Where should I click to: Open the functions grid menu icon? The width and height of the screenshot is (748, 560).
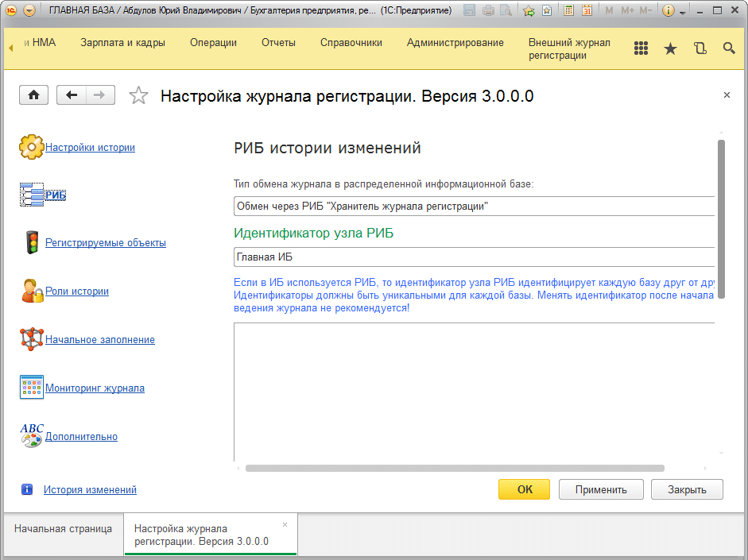(x=641, y=48)
